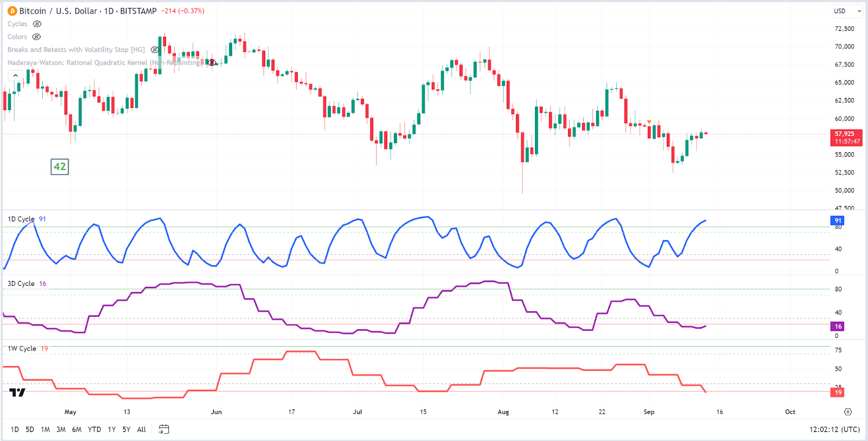Screen dimensions: 868x441
Task: Open the USD currency dropdown
Action: [x=847, y=11]
